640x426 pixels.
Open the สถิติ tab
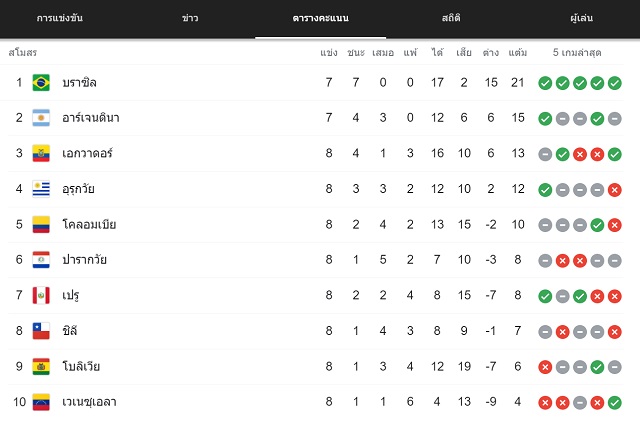pyautogui.click(x=451, y=18)
